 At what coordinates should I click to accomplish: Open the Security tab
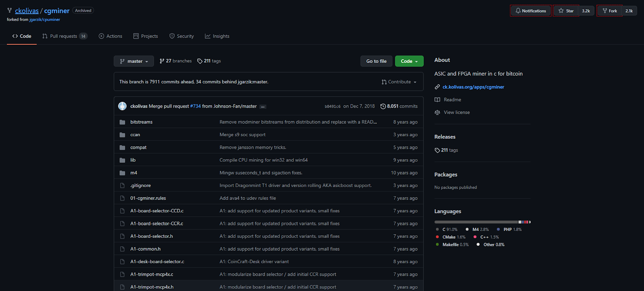pyautogui.click(x=182, y=36)
